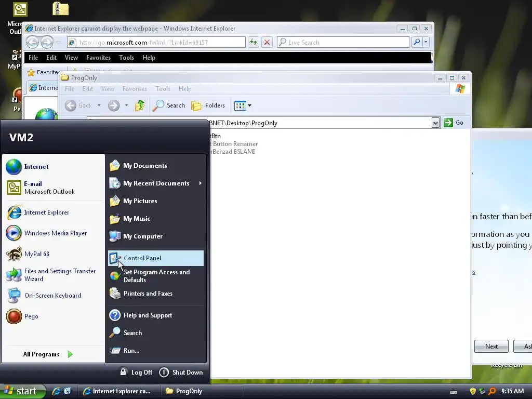Open Help and Support
Viewport: 532px width, 399px height.
click(156, 315)
